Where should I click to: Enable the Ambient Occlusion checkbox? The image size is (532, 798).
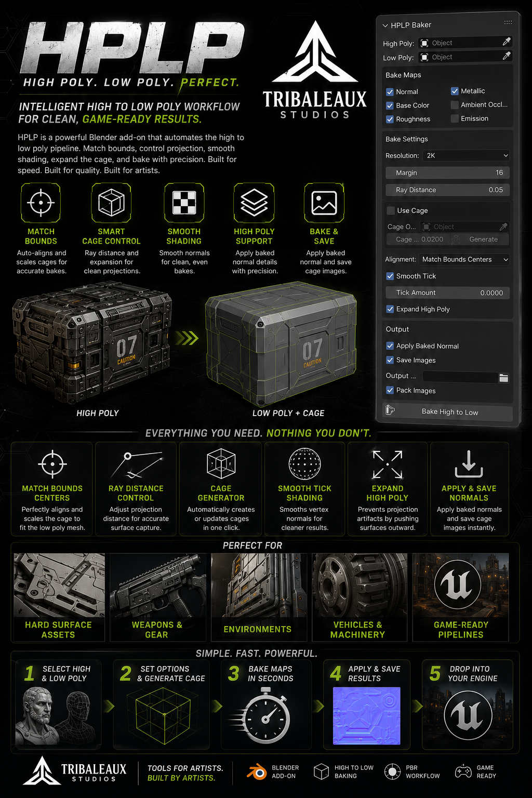(455, 105)
